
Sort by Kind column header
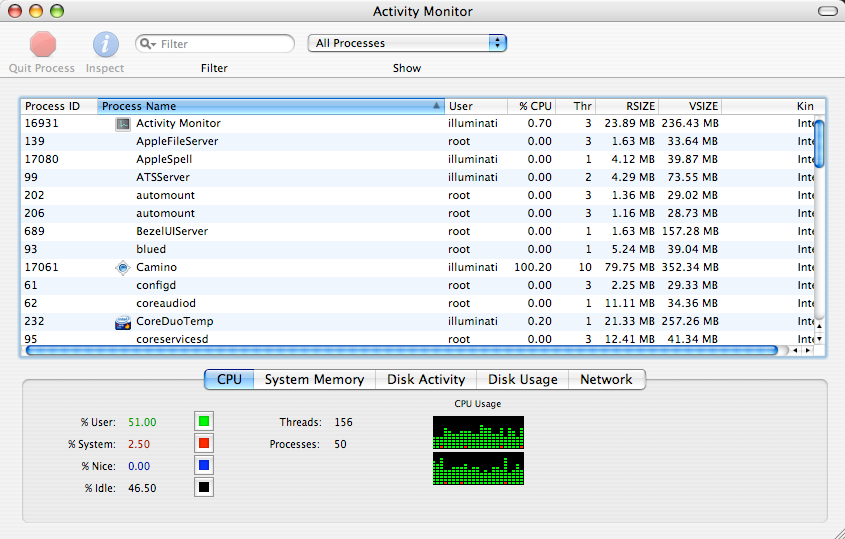click(x=773, y=106)
